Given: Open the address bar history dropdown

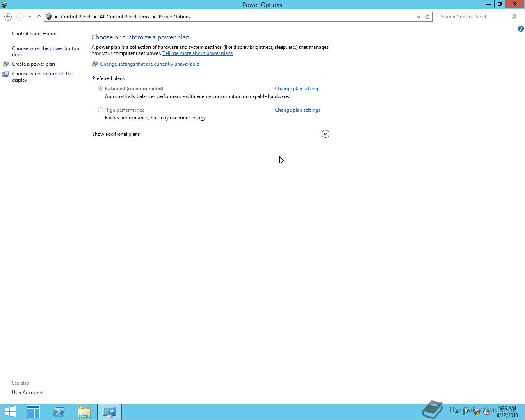Looking at the screenshot, I should point(418,17).
